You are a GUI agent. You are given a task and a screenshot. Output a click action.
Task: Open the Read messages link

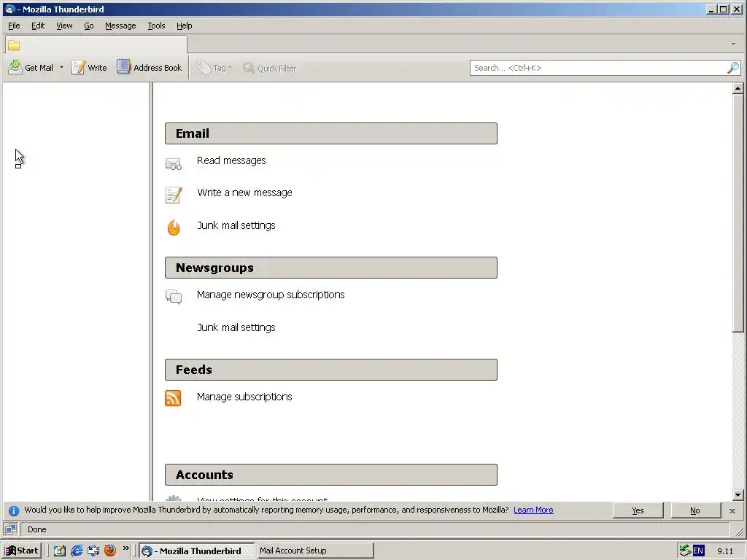[x=231, y=160]
